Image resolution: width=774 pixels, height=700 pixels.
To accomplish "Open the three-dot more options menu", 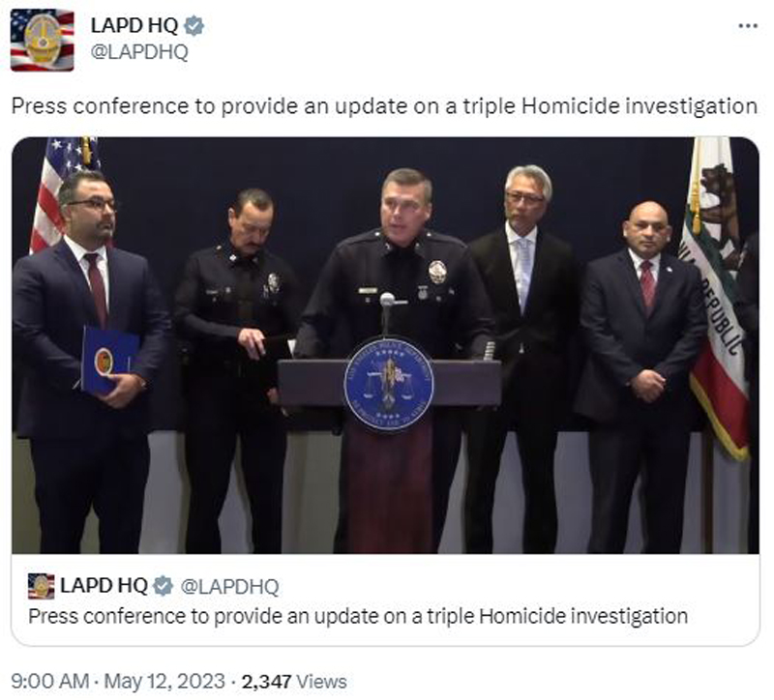I will 748,26.
